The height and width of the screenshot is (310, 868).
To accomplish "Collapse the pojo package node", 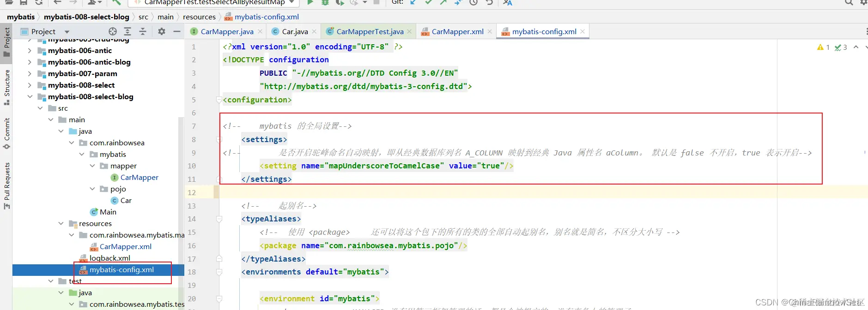I will (x=92, y=189).
